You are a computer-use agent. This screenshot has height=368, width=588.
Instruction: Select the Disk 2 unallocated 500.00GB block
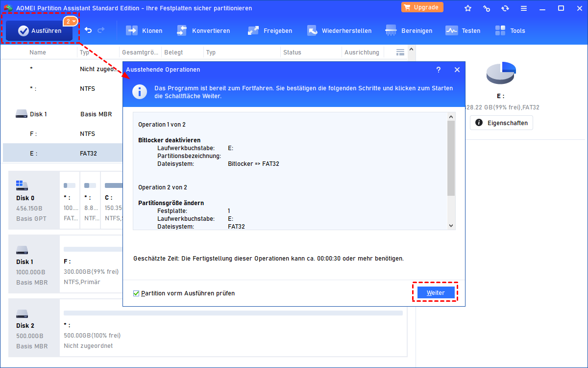[233, 327]
